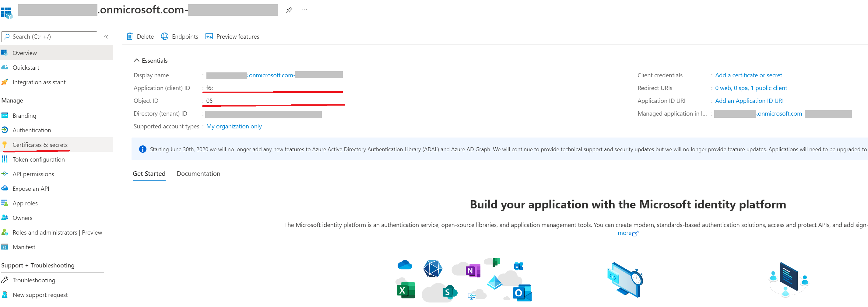Open the Integration assistant
Viewport: 868px width, 307px height.
(39, 82)
